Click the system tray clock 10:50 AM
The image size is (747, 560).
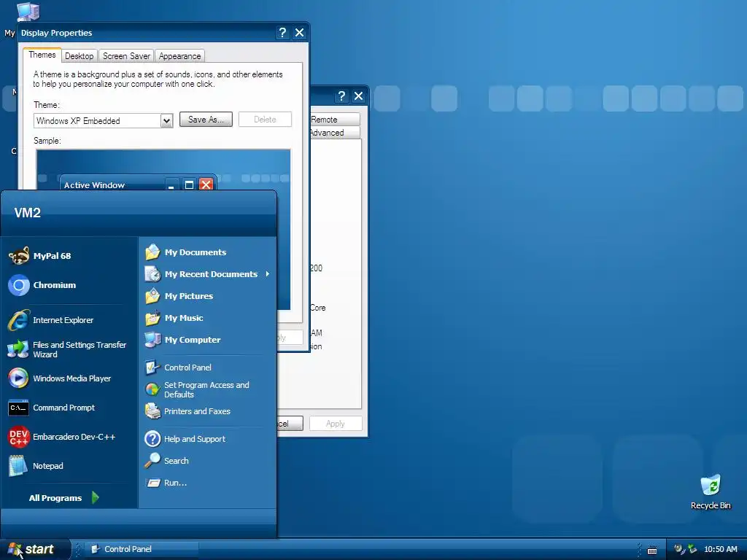(x=720, y=550)
